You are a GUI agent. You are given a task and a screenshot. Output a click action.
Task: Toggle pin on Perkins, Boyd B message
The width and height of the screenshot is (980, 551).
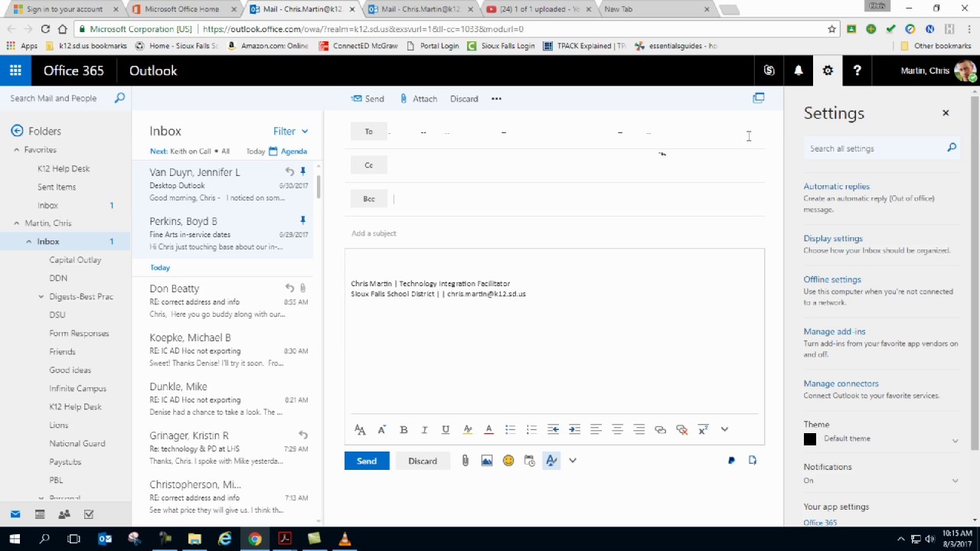[x=302, y=220]
